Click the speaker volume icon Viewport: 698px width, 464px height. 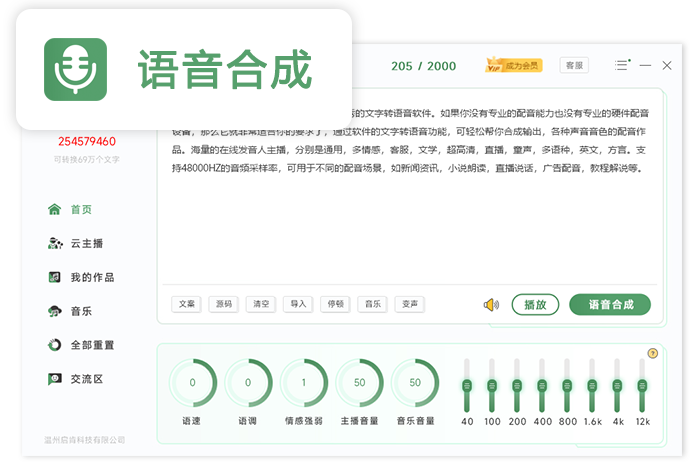491,305
